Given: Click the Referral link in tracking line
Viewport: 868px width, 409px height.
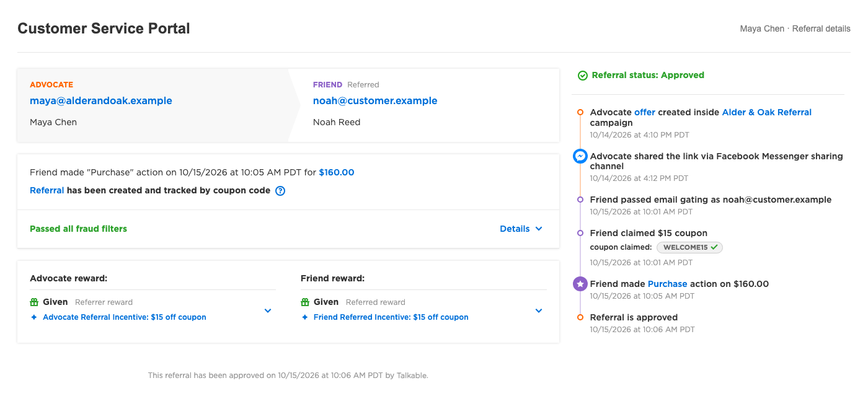Looking at the screenshot, I should 47,191.
